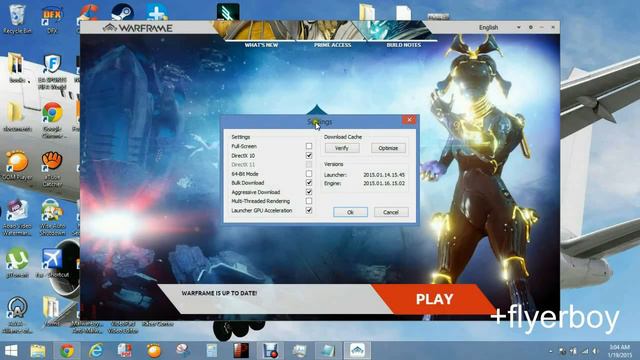Screen dimensions: 640x360
Task: Tick the greyed-out DirectX 11 checkbox
Action: click(x=309, y=164)
